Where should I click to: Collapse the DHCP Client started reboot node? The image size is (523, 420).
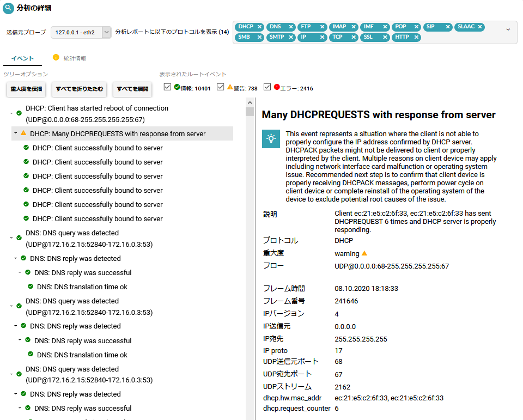[11, 113]
